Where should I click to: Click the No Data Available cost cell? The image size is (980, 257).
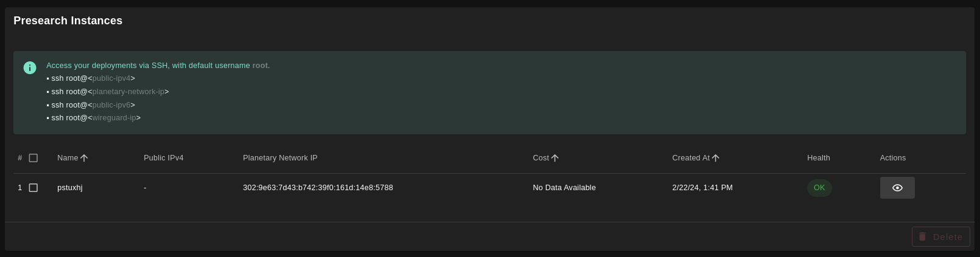[x=564, y=188]
